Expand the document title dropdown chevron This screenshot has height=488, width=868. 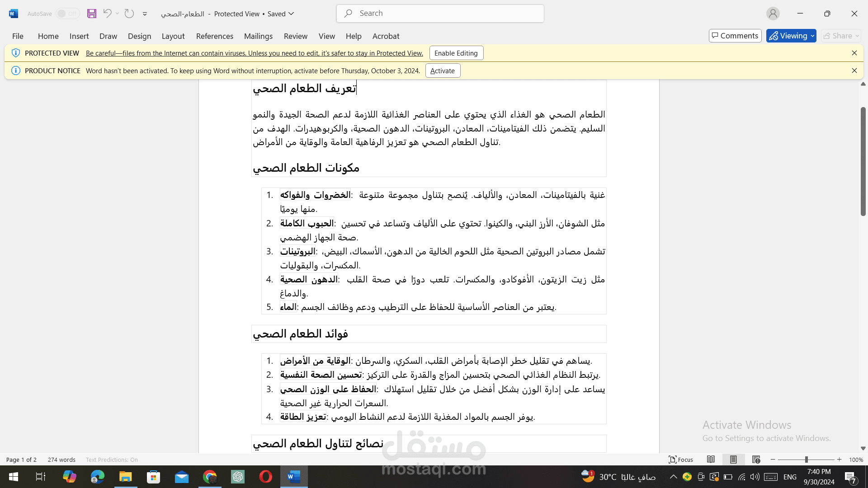pyautogui.click(x=291, y=14)
